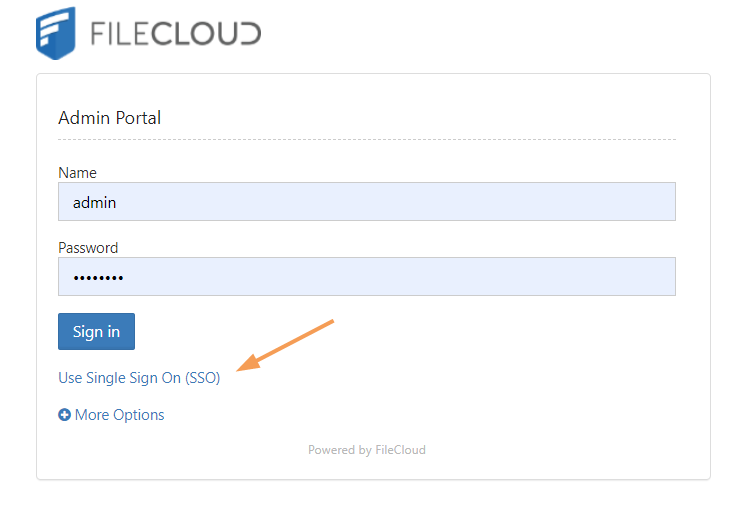Click the FILECLOUD wordmark text
The image size is (748, 527).
tap(176, 34)
